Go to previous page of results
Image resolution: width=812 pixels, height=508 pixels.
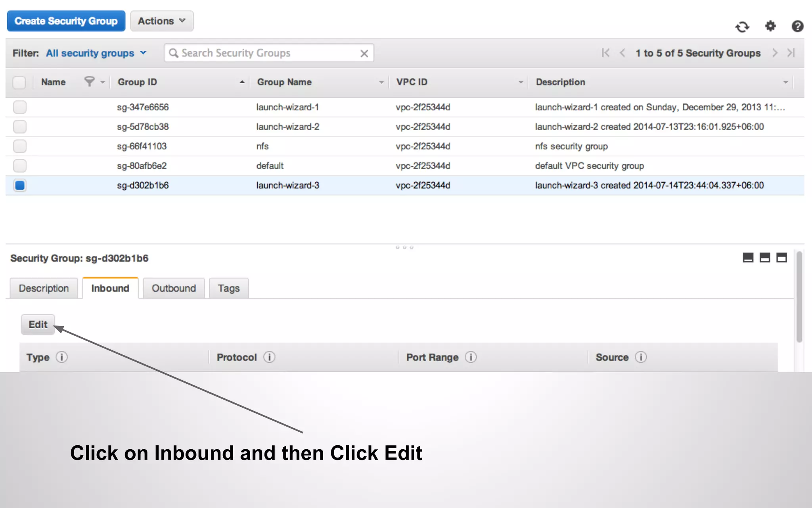(622, 53)
